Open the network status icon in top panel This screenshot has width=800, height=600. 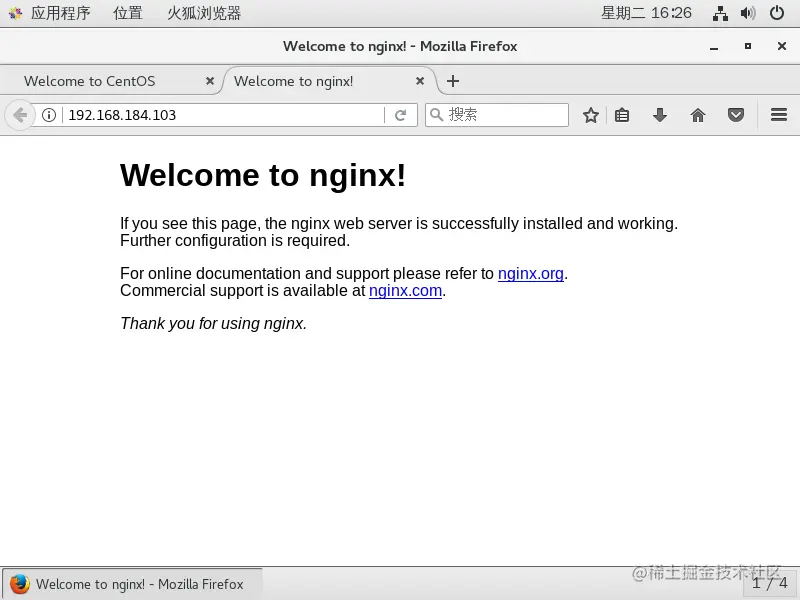point(720,13)
